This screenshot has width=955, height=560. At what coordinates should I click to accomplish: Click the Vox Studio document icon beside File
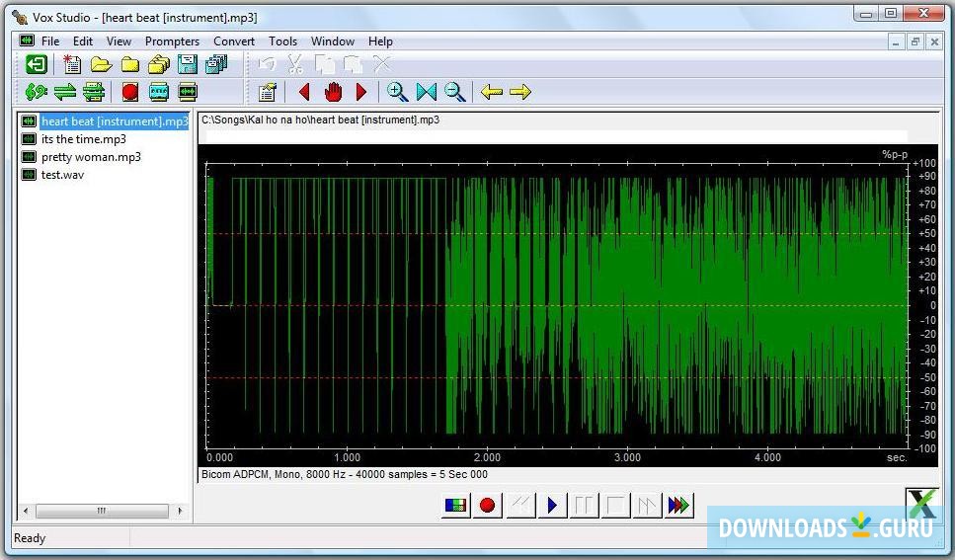pos(27,40)
